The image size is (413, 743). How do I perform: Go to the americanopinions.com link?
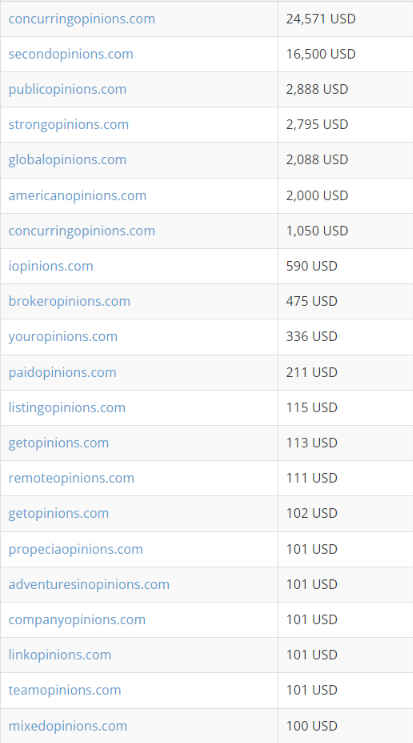[x=77, y=195]
